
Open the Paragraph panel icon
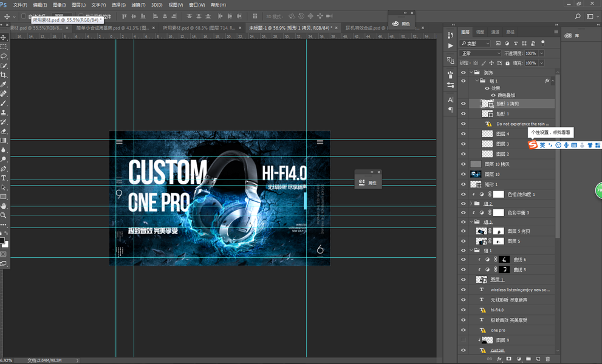(x=450, y=110)
